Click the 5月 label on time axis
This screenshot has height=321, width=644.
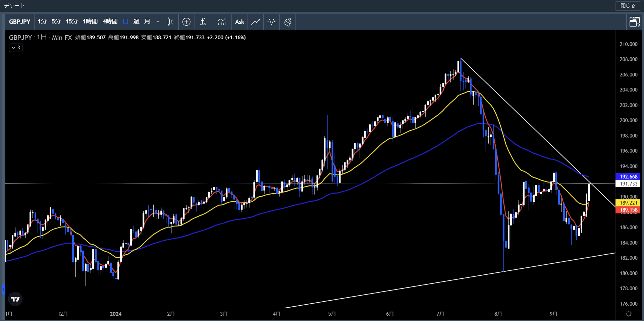(332, 314)
